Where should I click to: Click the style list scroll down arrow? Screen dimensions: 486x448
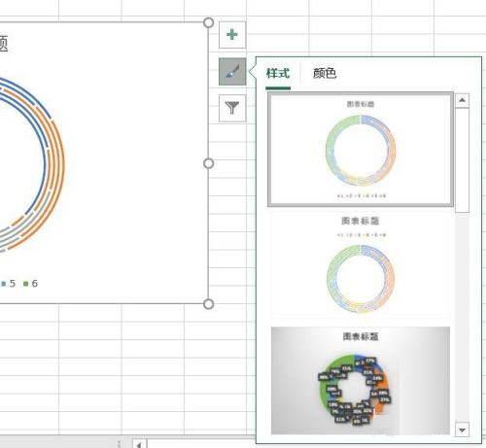(x=462, y=430)
